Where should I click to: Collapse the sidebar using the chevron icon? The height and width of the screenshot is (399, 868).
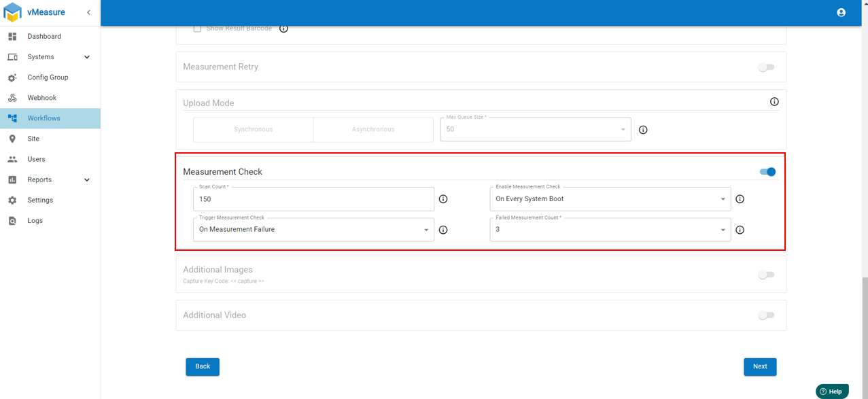tap(88, 12)
